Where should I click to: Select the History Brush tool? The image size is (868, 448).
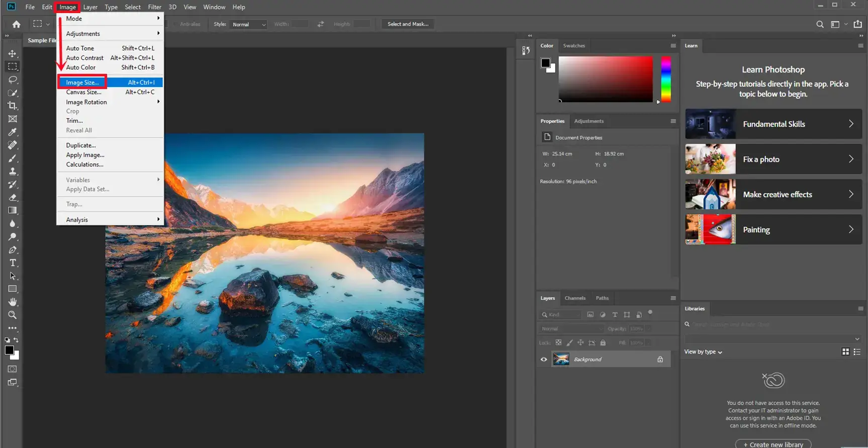13,184
